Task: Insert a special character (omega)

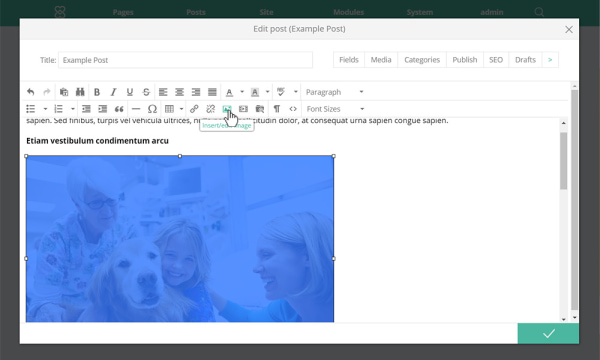Action: point(152,109)
